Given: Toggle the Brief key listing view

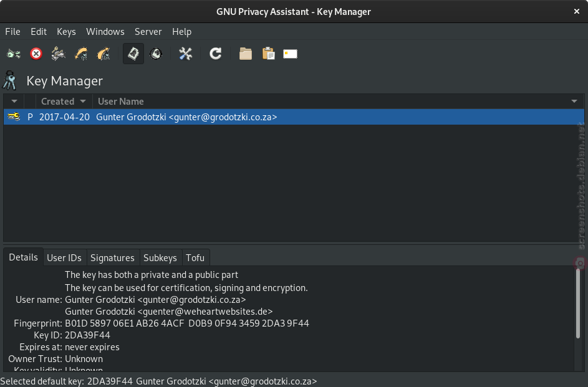Looking at the screenshot, I should click(133, 54).
